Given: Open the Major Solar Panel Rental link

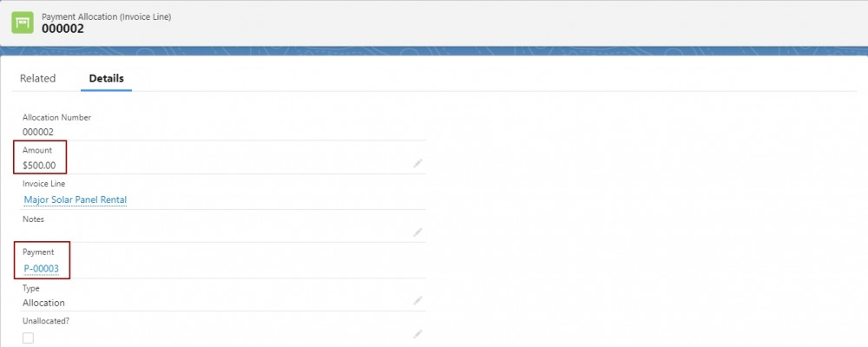Looking at the screenshot, I should coord(76,200).
